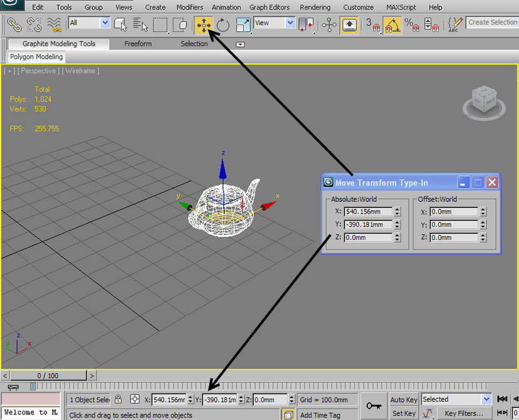Open View reference coordinate system dropdown
Image resolution: width=519 pixels, height=420 pixels.
point(274,23)
